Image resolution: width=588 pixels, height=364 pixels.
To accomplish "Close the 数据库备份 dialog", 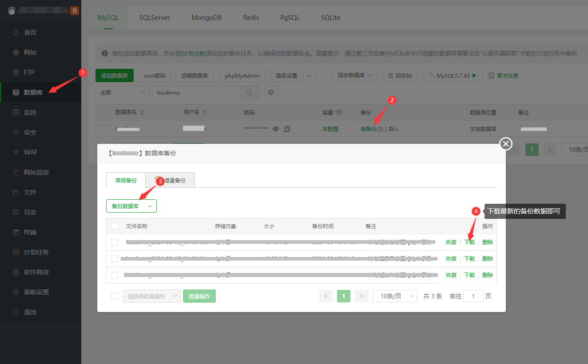I will pyautogui.click(x=506, y=144).
